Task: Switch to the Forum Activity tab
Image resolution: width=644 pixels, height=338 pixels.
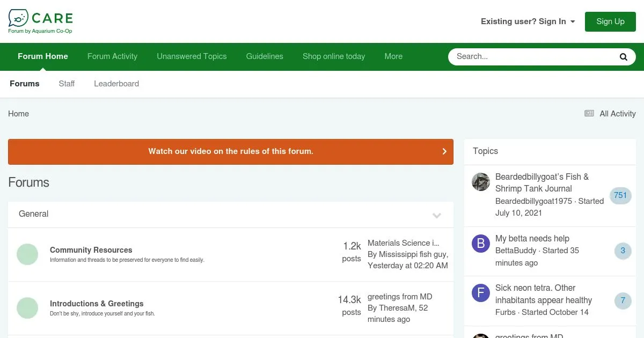Action: coord(112,56)
